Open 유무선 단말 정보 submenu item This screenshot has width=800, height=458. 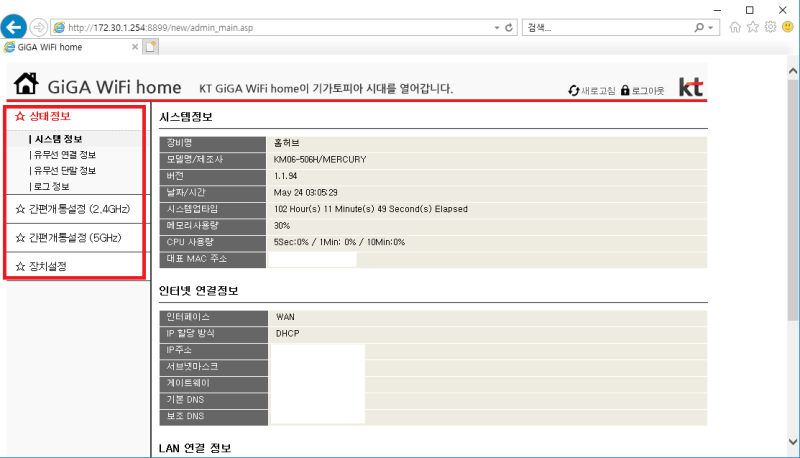coord(62,171)
